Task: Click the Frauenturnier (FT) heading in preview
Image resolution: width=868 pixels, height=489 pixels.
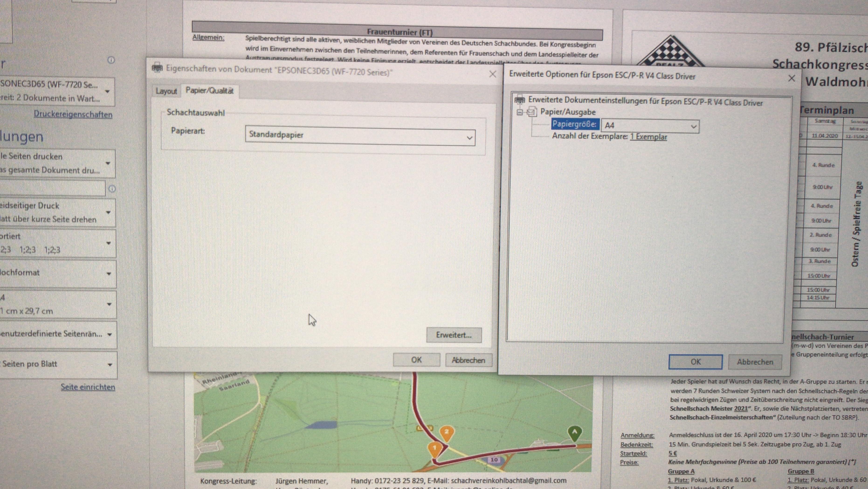Action: click(400, 32)
